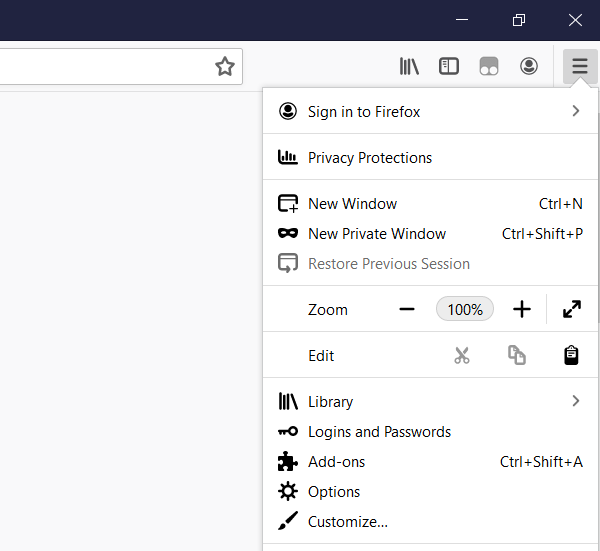
Task: Expand the Sign in to Firefox arrow
Action: (x=576, y=111)
